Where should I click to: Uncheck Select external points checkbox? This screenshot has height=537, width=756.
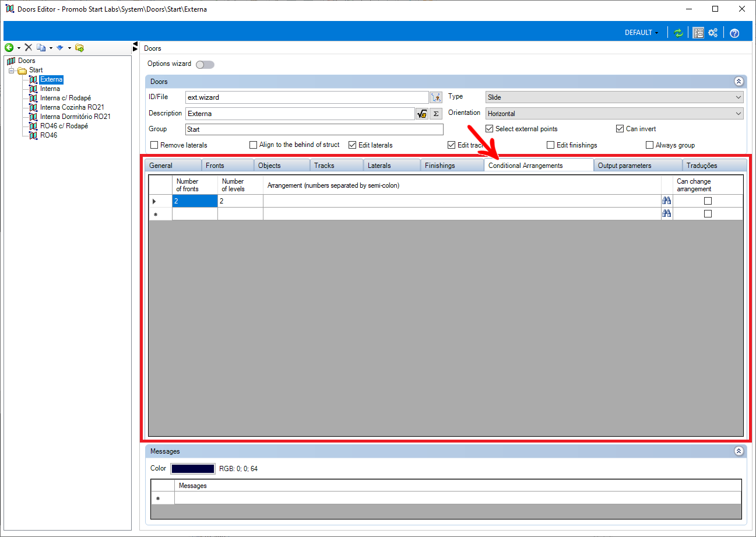(490, 129)
